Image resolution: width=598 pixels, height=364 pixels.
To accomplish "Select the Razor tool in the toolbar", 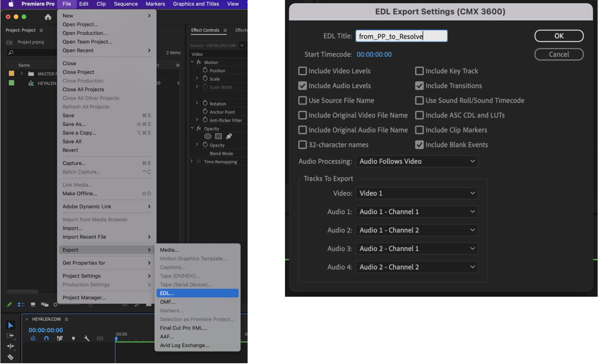I will point(11,357).
